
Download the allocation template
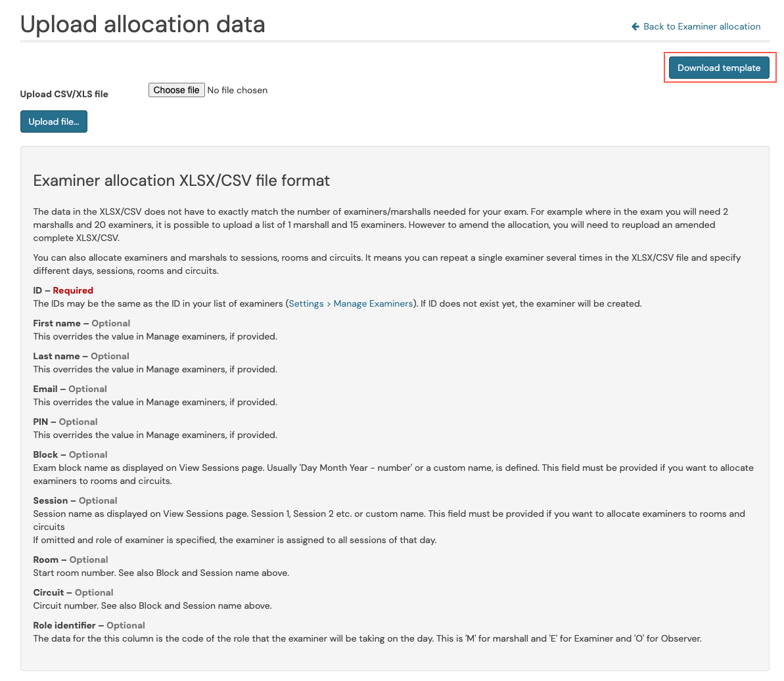point(718,68)
